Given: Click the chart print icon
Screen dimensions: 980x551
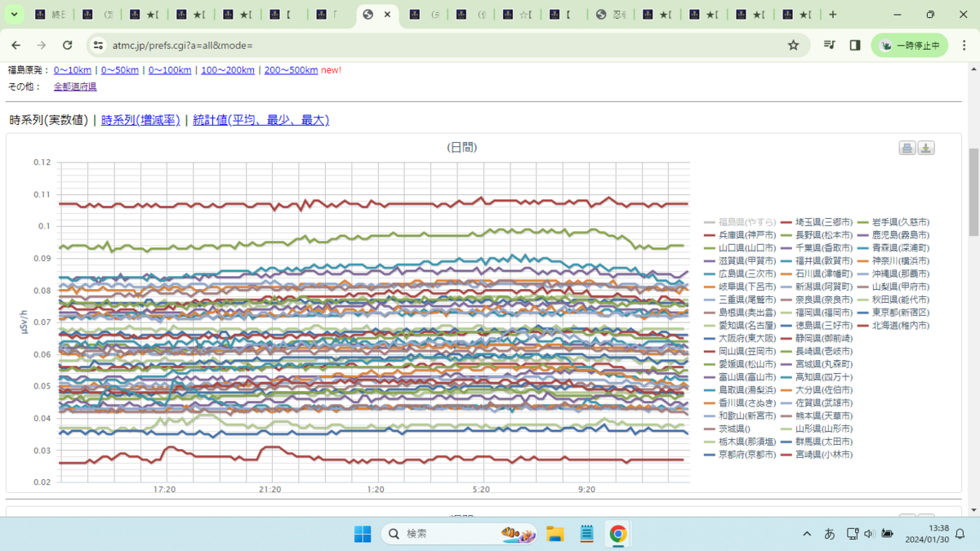Looking at the screenshot, I should pyautogui.click(x=906, y=148).
